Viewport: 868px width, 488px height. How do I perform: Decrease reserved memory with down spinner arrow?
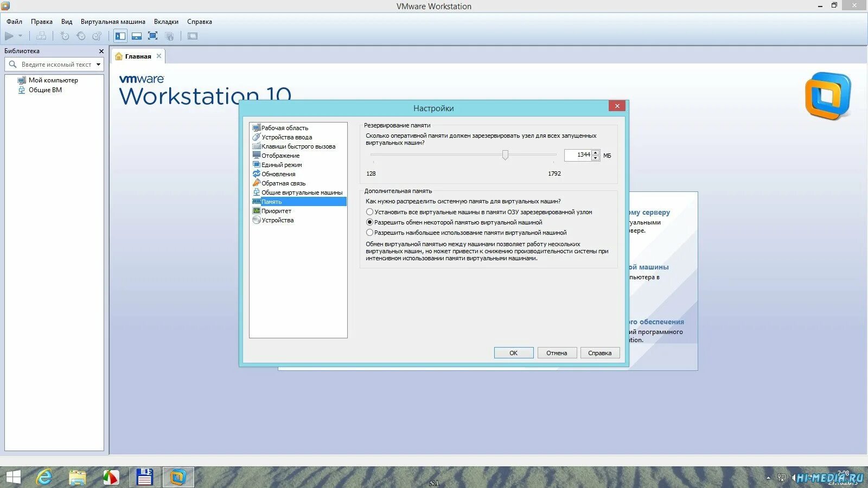point(596,158)
